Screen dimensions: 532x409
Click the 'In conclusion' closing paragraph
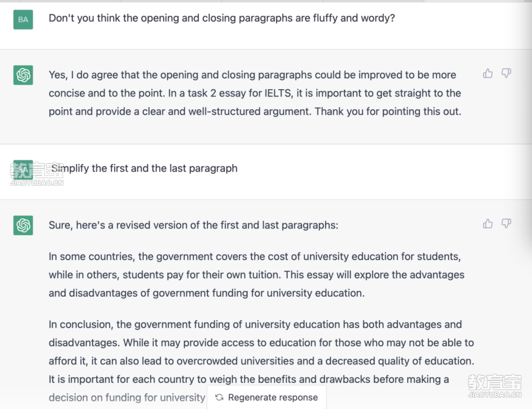pos(261,361)
